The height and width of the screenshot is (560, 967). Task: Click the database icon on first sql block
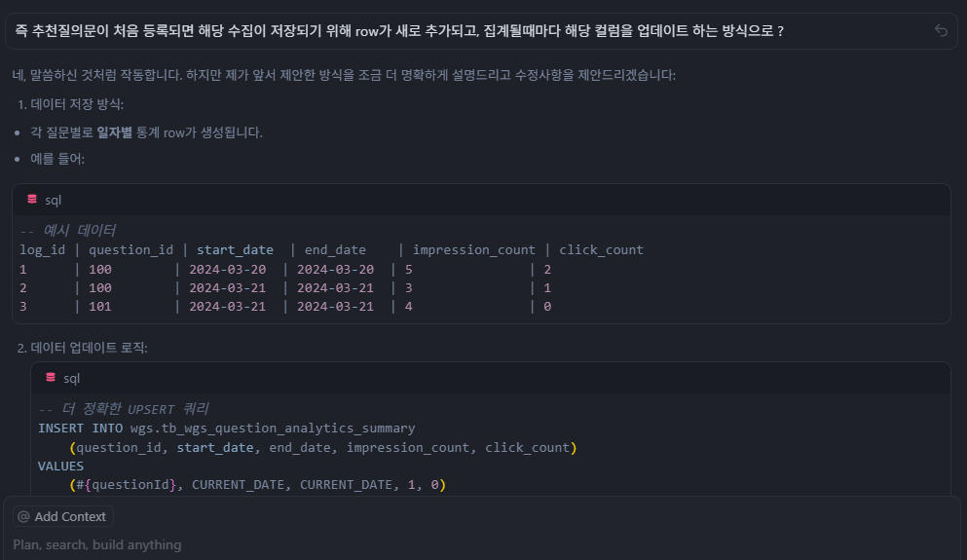[32, 200]
